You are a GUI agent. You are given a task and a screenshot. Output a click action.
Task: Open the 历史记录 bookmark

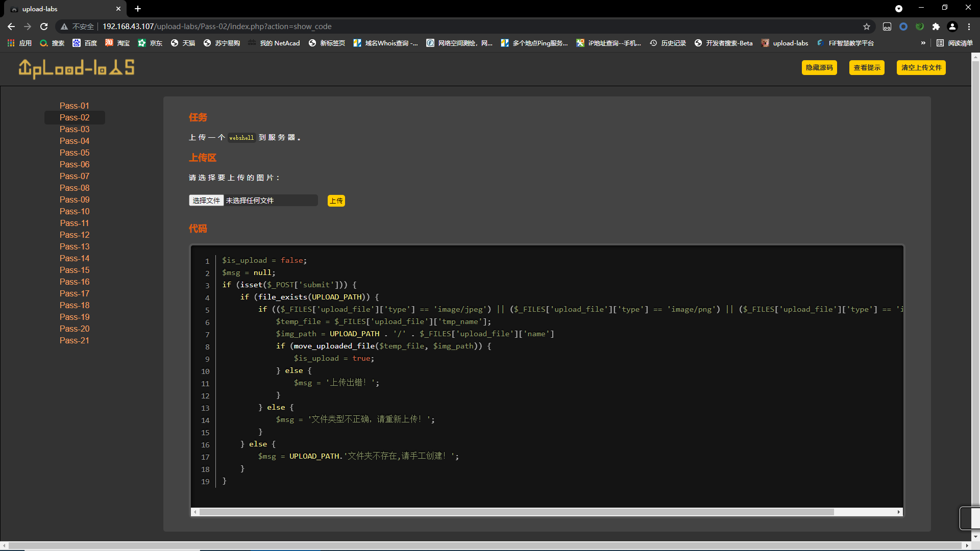(668, 43)
